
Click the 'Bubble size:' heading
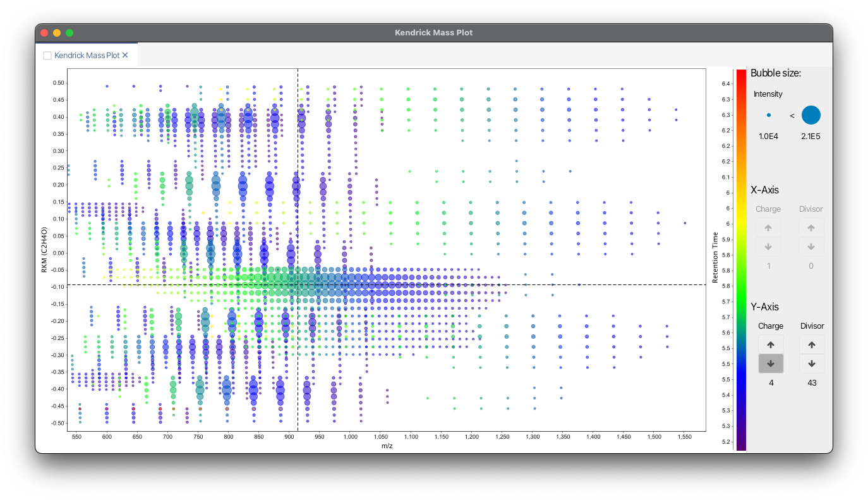[x=776, y=73]
